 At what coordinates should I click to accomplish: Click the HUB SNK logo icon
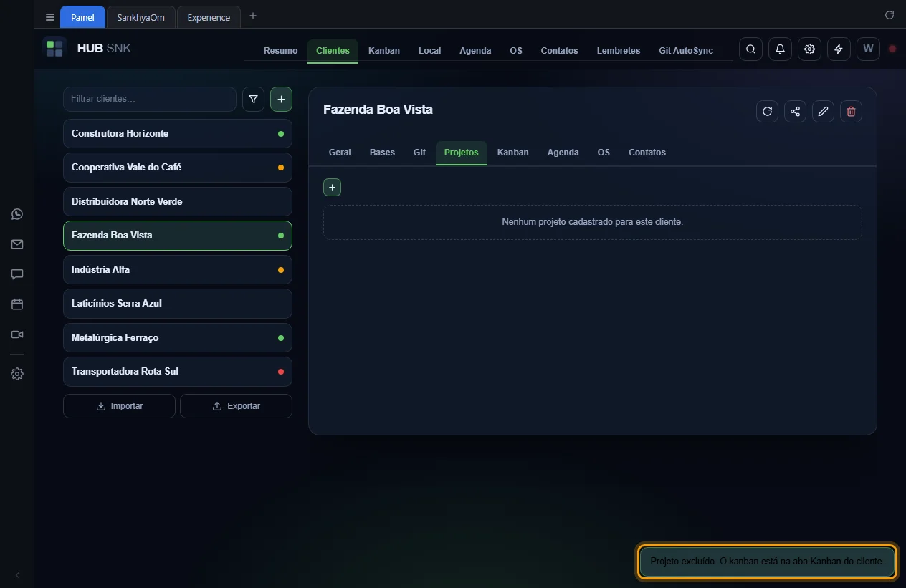54,49
